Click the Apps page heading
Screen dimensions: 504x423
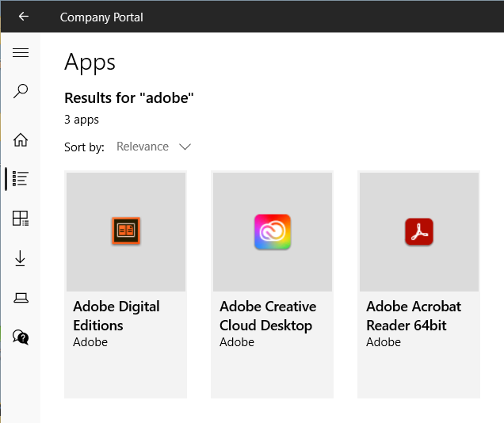[x=90, y=63]
